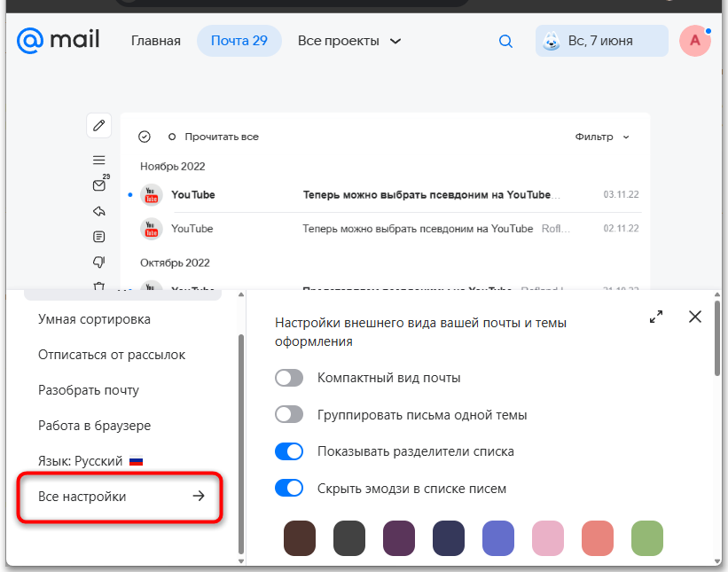Change language via Язык: Русский

click(90, 461)
